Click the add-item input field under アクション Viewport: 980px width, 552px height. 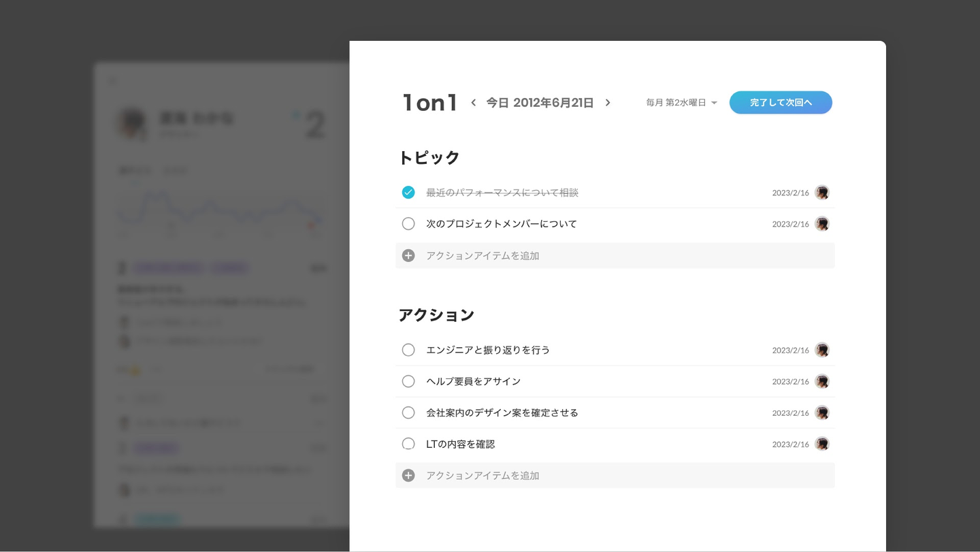(615, 476)
